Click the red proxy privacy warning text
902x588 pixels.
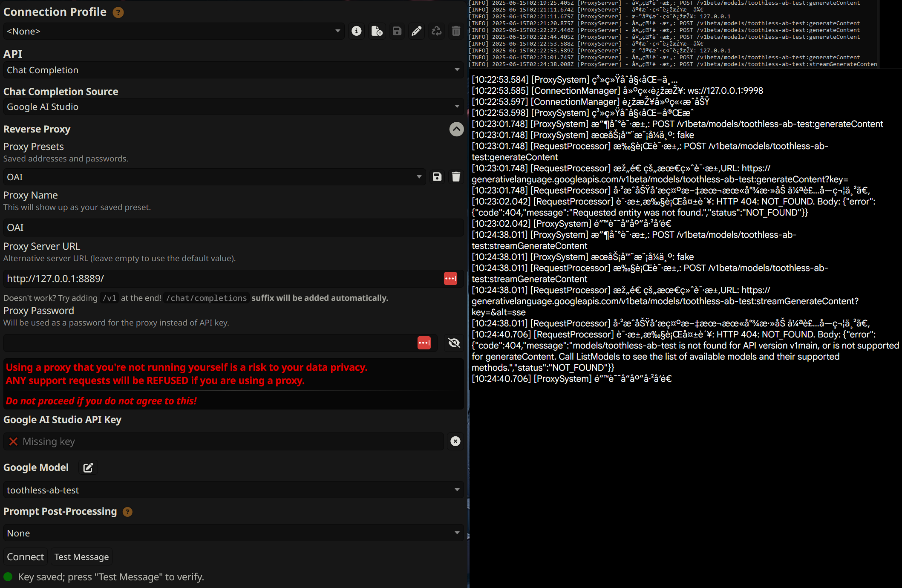pyautogui.click(x=187, y=374)
